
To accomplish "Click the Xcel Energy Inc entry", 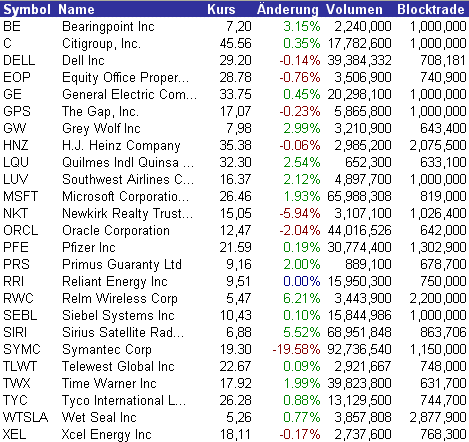I will pyautogui.click(x=106, y=435).
